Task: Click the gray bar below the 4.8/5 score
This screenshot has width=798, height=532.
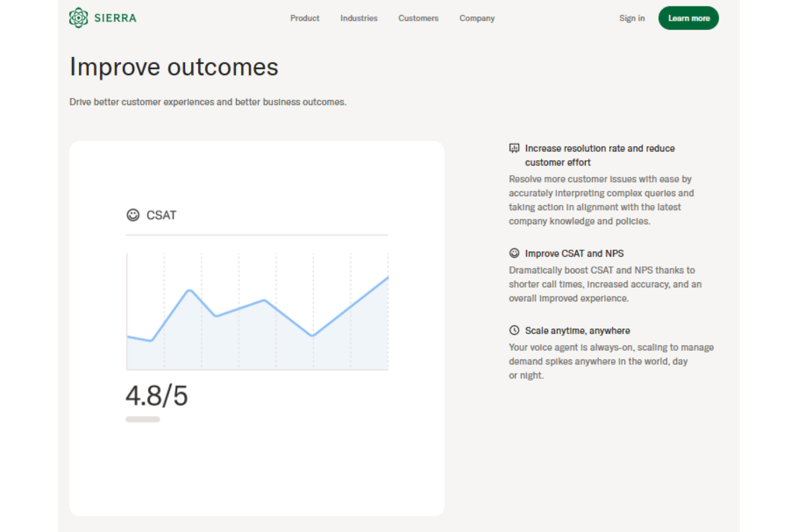Action: tap(143, 419)
